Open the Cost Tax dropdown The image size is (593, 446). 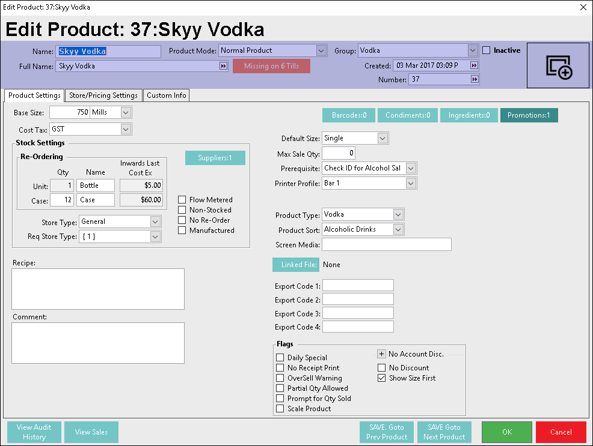click(x=126, y=129)
